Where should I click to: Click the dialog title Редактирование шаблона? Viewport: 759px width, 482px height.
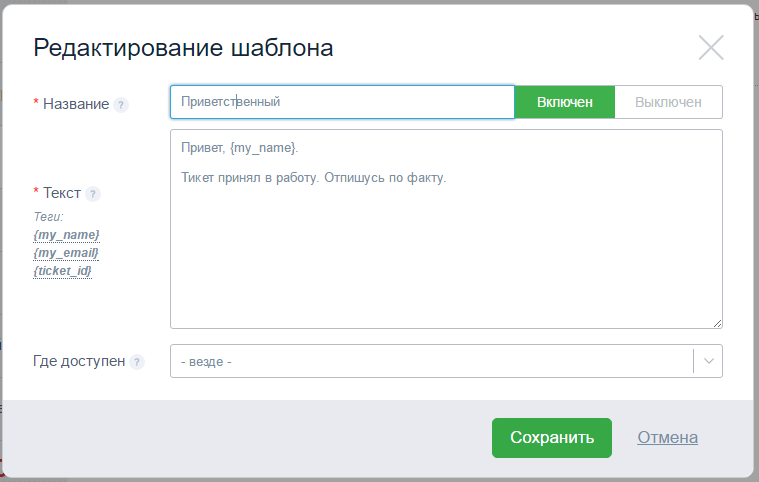point(183,48)
